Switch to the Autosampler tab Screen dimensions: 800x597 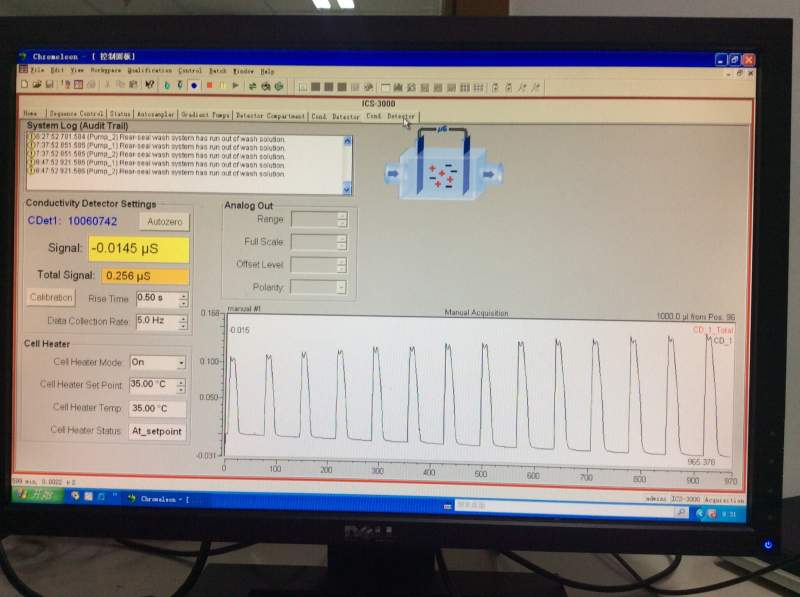[x=156, y=114]
